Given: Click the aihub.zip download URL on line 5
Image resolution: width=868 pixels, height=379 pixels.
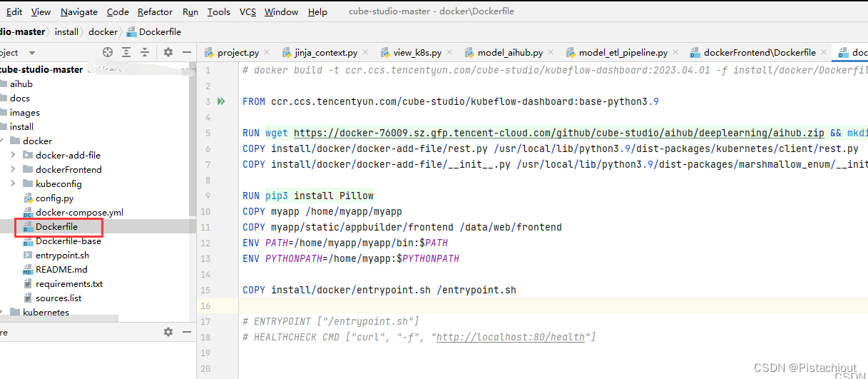Looking at the screenshot, I should pyautogui.click(x=558, y=133).
